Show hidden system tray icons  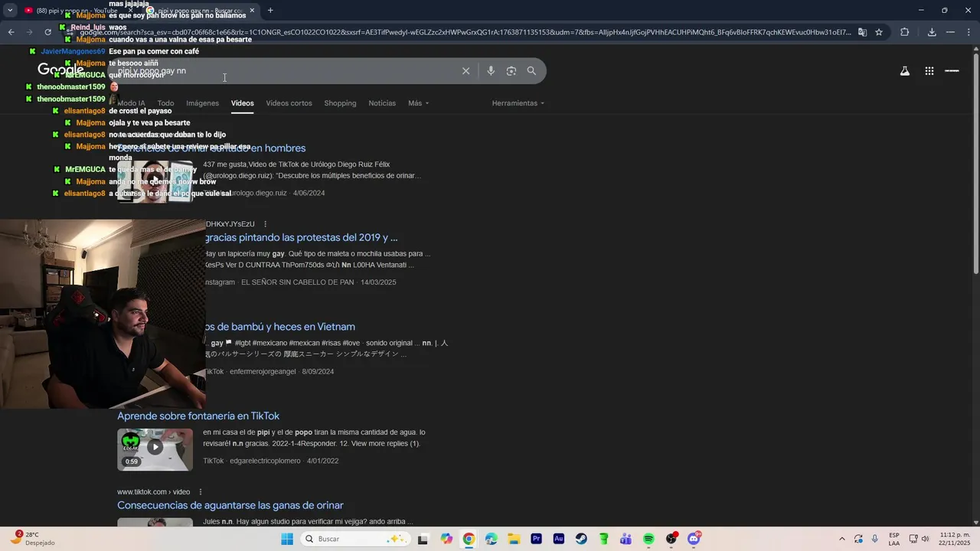[x=842, y=539]
